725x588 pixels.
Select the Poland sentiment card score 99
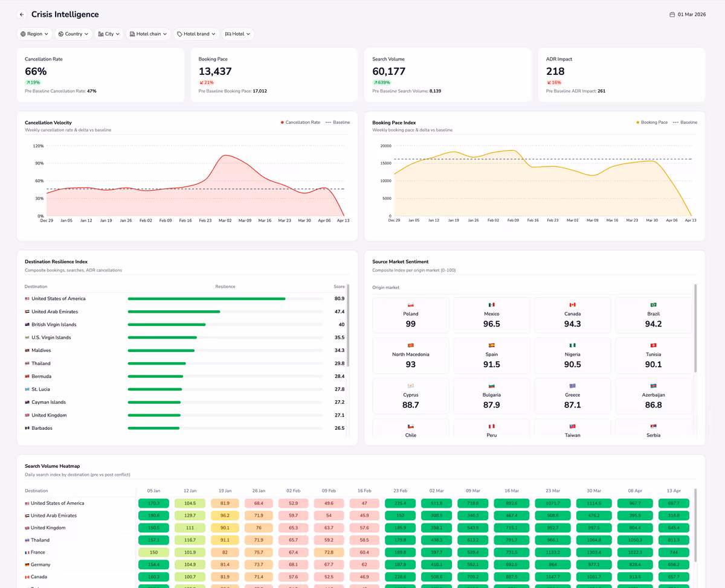(411, 315)
